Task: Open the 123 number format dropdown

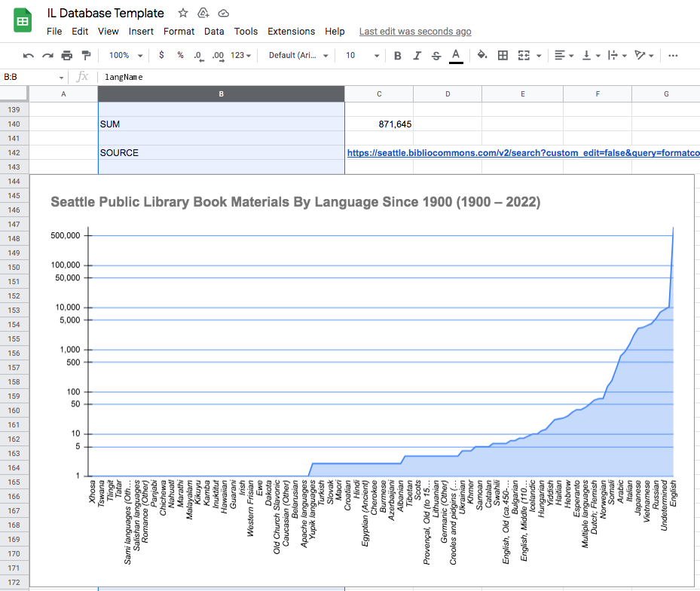Action: [x=241, y=55]
